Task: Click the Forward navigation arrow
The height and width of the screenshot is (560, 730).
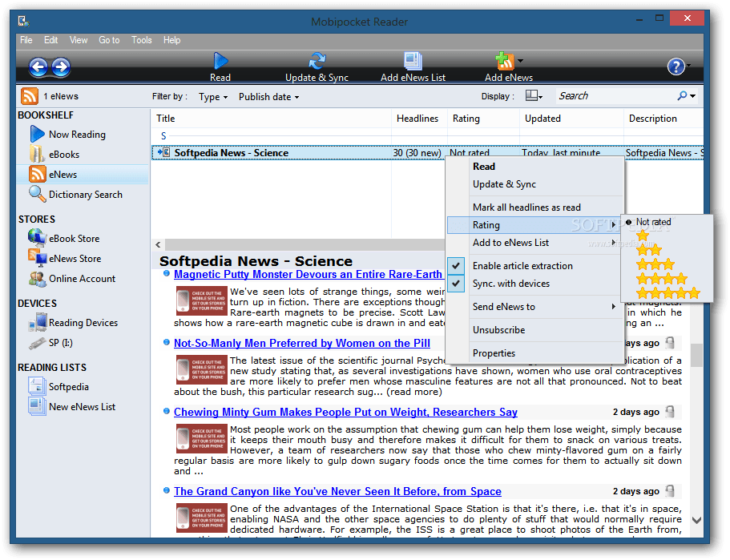Action: tap(61, 67)
